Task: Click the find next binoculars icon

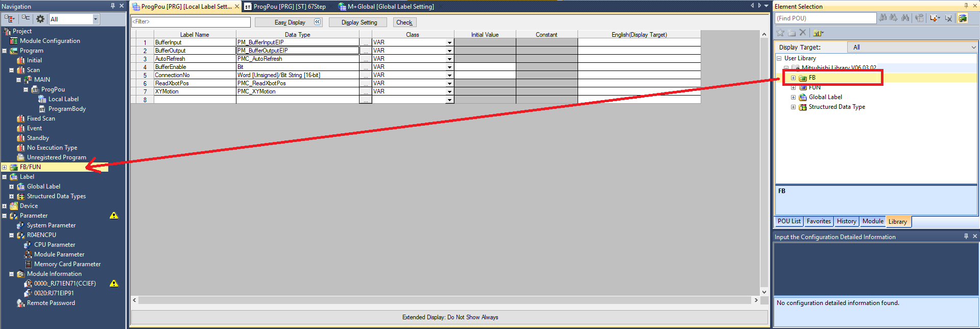Action: coord(894,18)
